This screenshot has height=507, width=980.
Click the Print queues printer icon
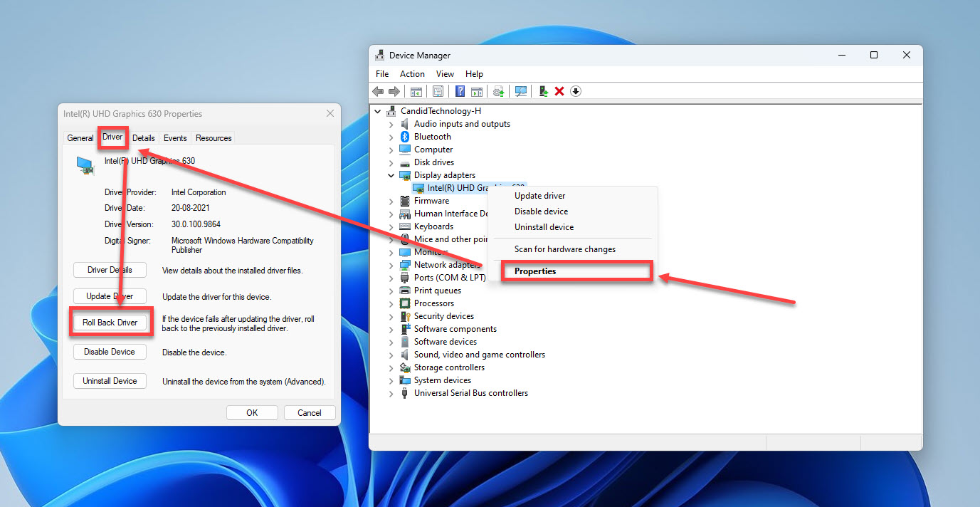pos(405,291)
